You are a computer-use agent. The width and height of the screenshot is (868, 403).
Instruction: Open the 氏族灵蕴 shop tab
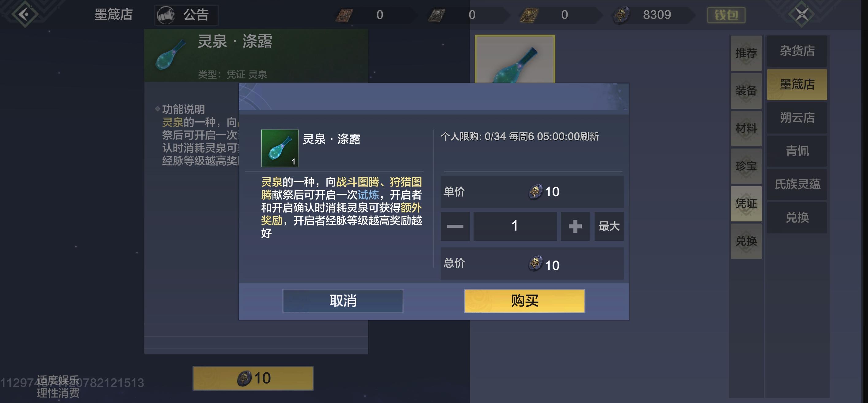[x=797, y=184]
